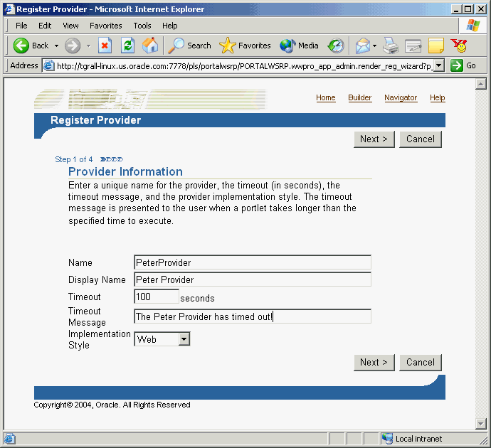Viewport: 491px width, 448px height.
Task: Click the Go arrow button
Action: [457, 65]
